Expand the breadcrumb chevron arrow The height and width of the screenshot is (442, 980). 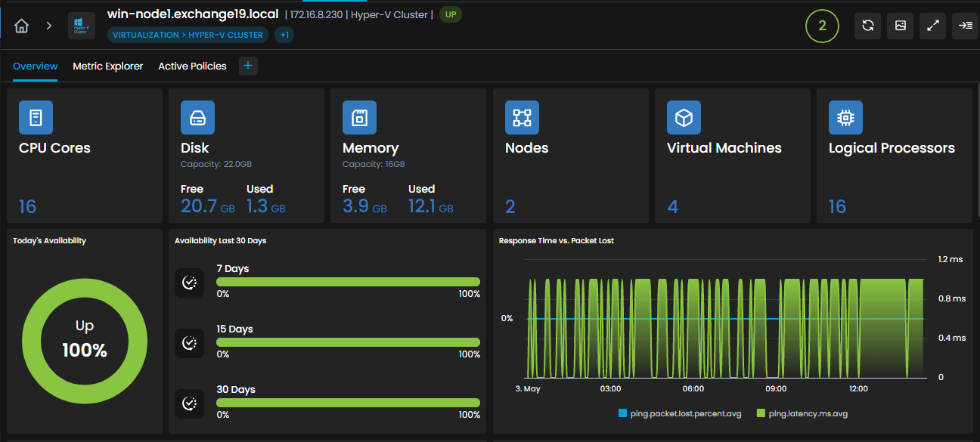tap(49, 26)
